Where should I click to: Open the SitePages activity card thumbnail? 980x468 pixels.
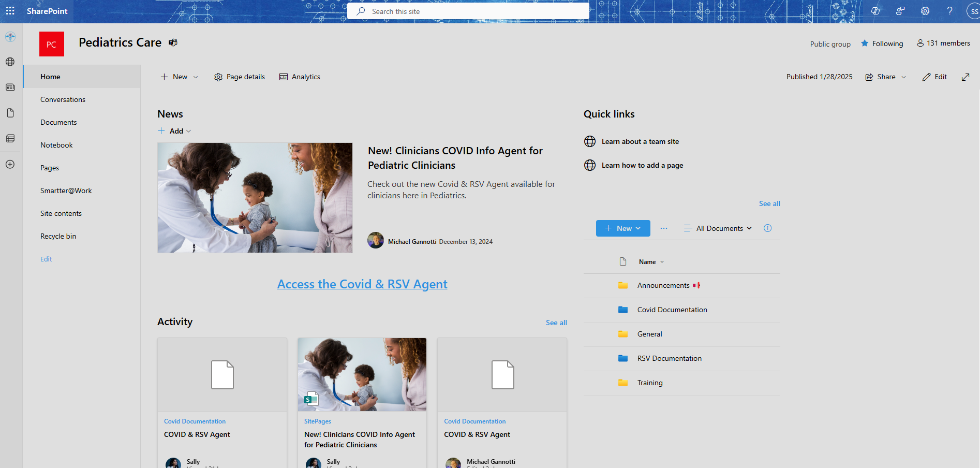tap(362, 375)
